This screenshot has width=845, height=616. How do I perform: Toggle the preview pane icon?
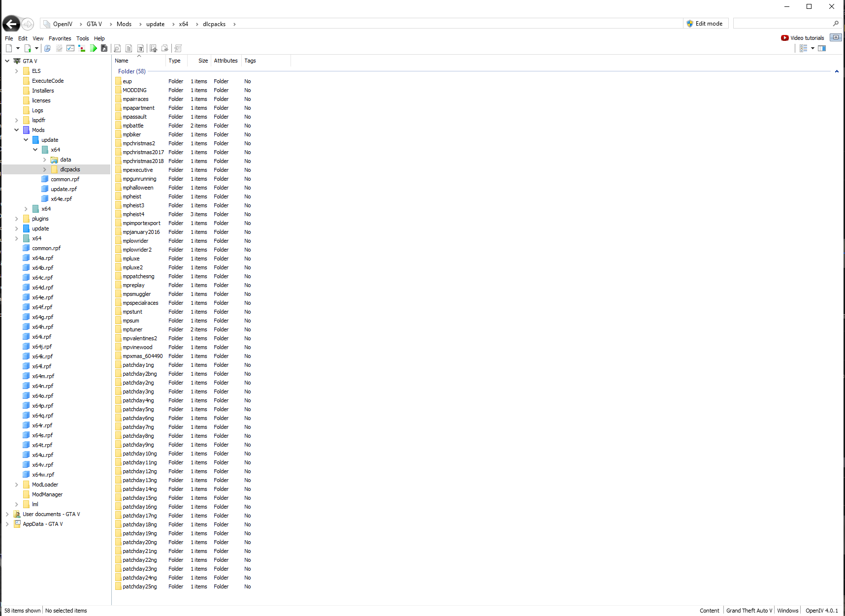pos(822,48)
